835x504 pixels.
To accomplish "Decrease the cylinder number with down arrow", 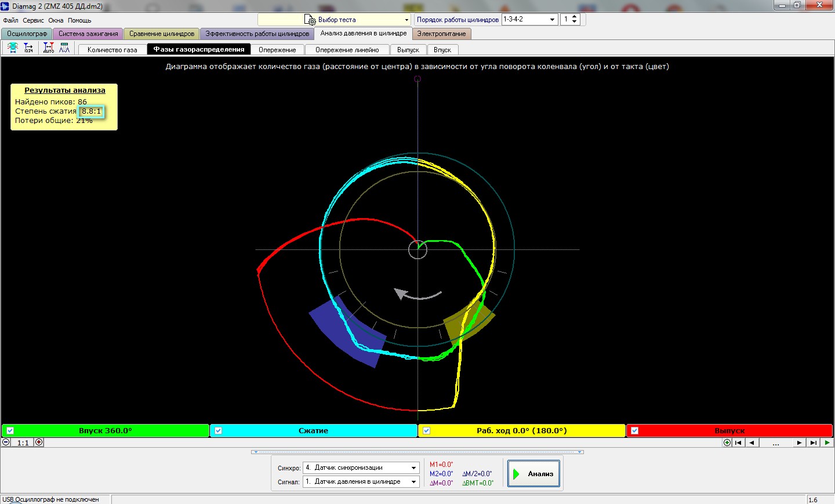I will [x=574, y=22].
